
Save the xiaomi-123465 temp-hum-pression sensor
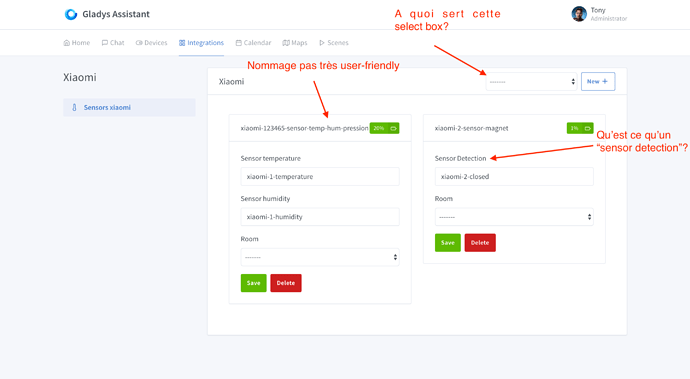click(x=253, y=283)
